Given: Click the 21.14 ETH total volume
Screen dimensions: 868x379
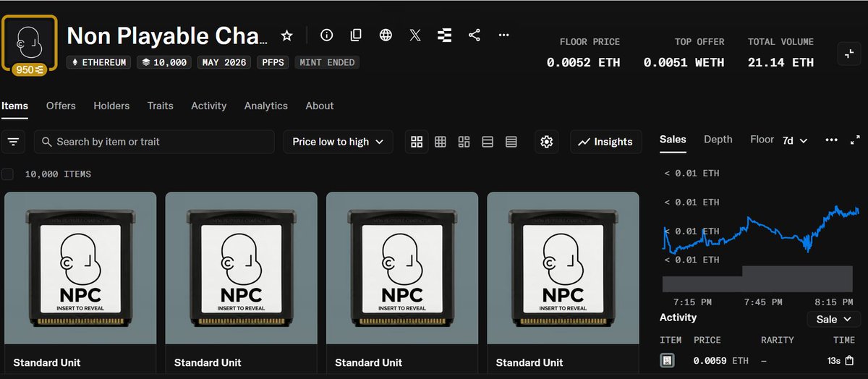Looking at the screenshot, I should [780, 62].
